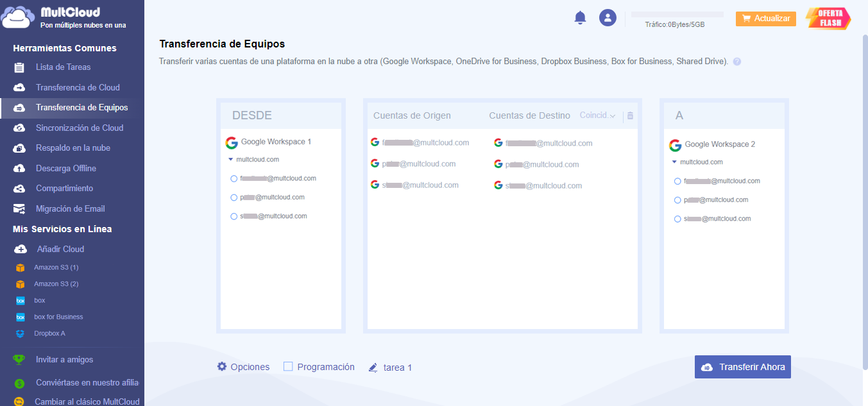Collapse multcloud.com under Google Workspace 1
The image size is (868, 406).
click(x=230, y=159)
